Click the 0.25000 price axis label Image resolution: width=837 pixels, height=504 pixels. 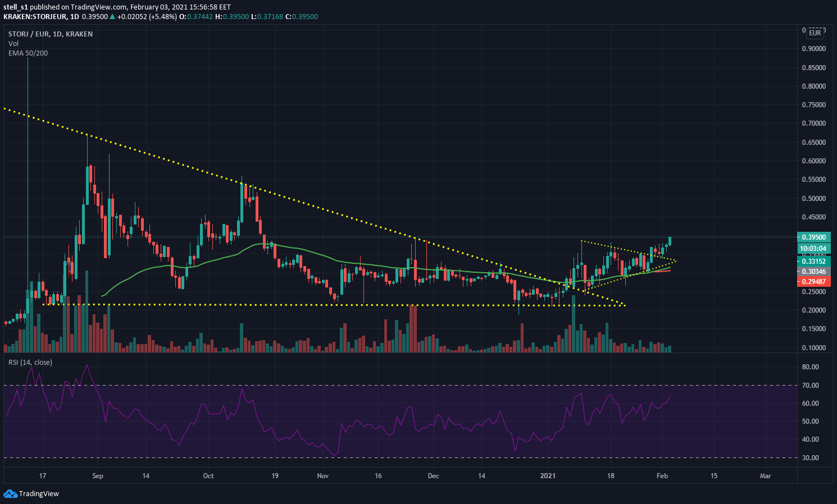click(813, 292)
